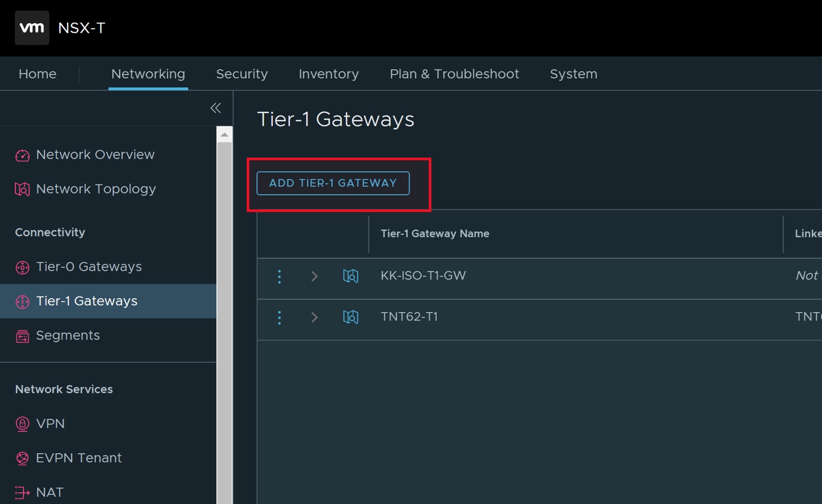Click the Segments icon in sidebar

click(22, 336)
